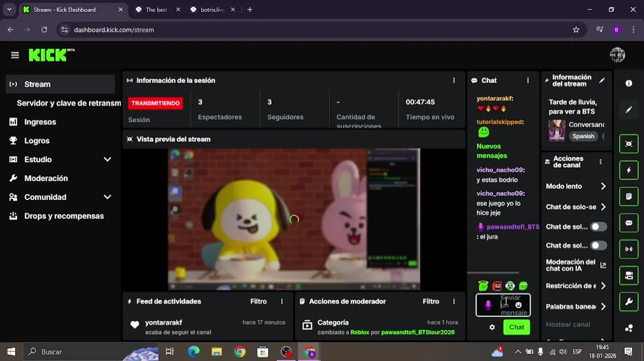The image size is (644, 361).
Task: Toggle the broadcast signal icon in the right sidebar
Action: [629, 249]
